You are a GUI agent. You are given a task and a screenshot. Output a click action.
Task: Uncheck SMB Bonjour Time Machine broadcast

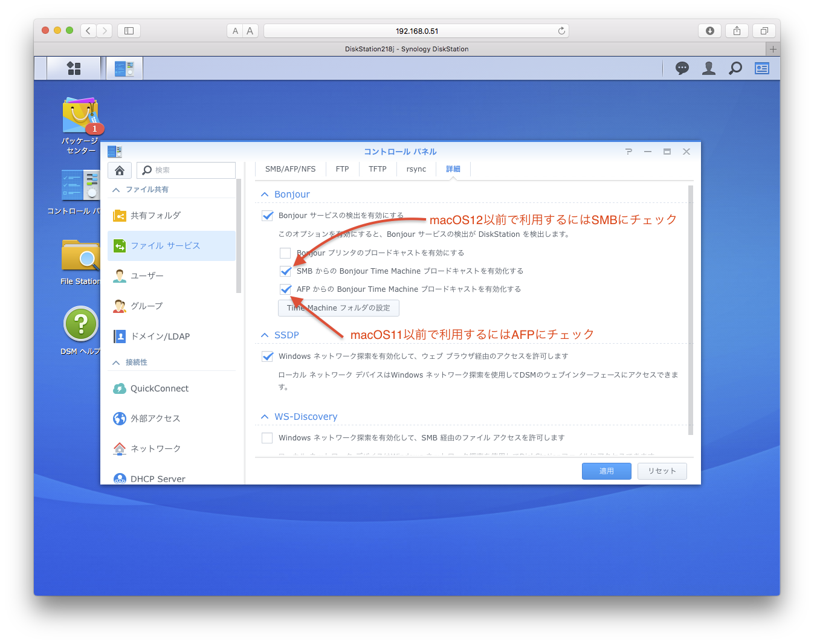(x=285, y=271)
